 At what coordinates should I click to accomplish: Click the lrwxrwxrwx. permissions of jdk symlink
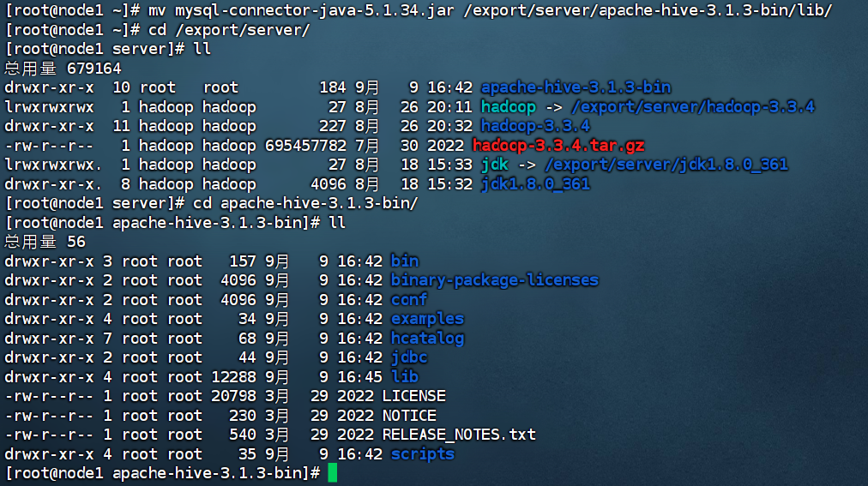click(x=53, y=165)
